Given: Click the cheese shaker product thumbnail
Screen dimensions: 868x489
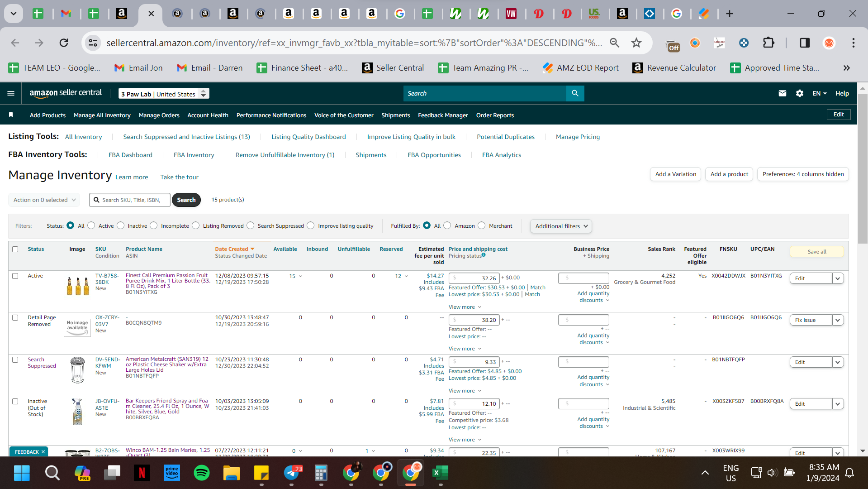Looking at the screenshot, I should coord(77,370).
